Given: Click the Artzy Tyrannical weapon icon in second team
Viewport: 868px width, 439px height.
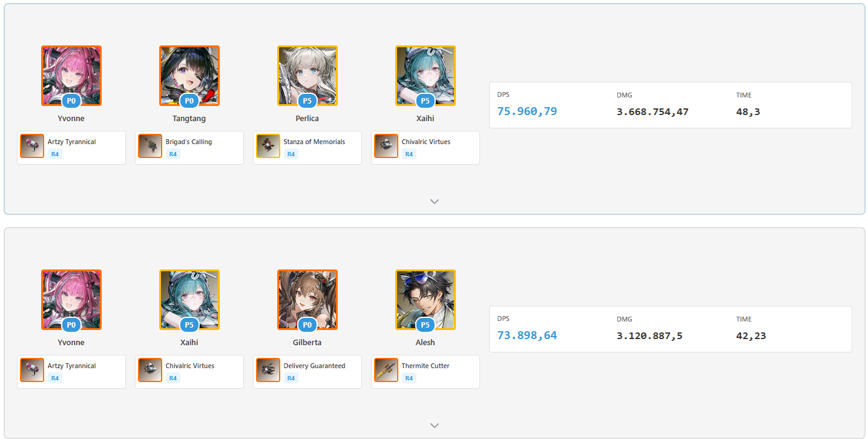Looking at the screenshot, I should point(32,370).
